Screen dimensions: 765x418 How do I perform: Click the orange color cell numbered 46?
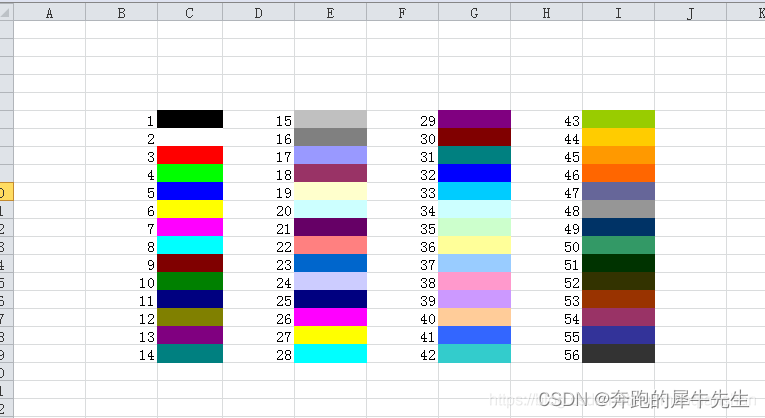tap(618, 173)
